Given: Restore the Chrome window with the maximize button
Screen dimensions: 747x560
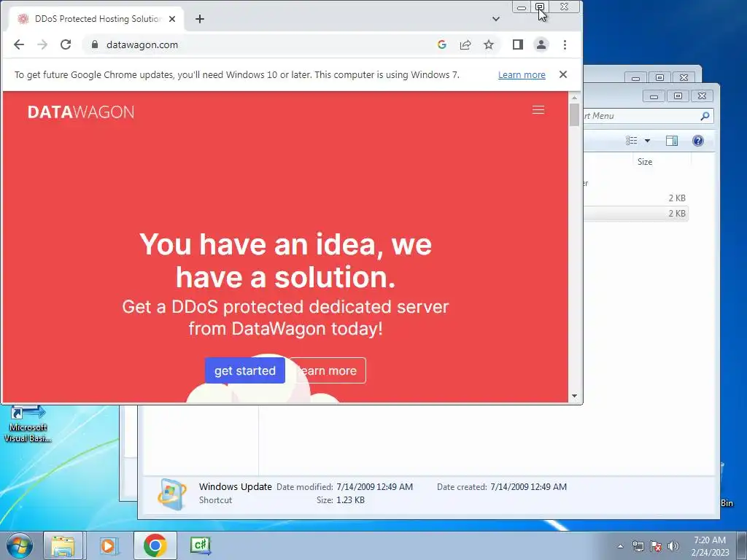Looking at the screenshot, I should click(x=540, y=7).
